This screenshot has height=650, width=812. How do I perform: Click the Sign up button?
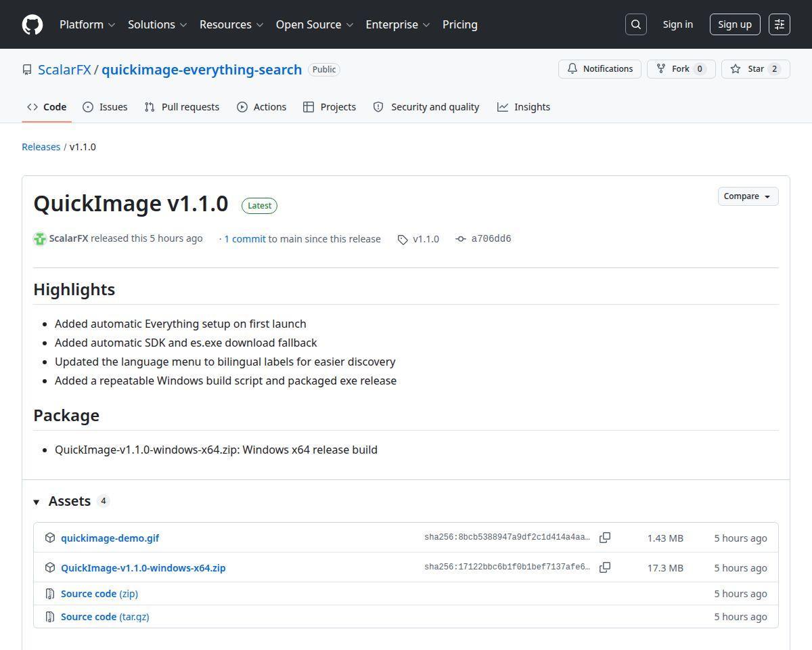click(x=735, y=24)
